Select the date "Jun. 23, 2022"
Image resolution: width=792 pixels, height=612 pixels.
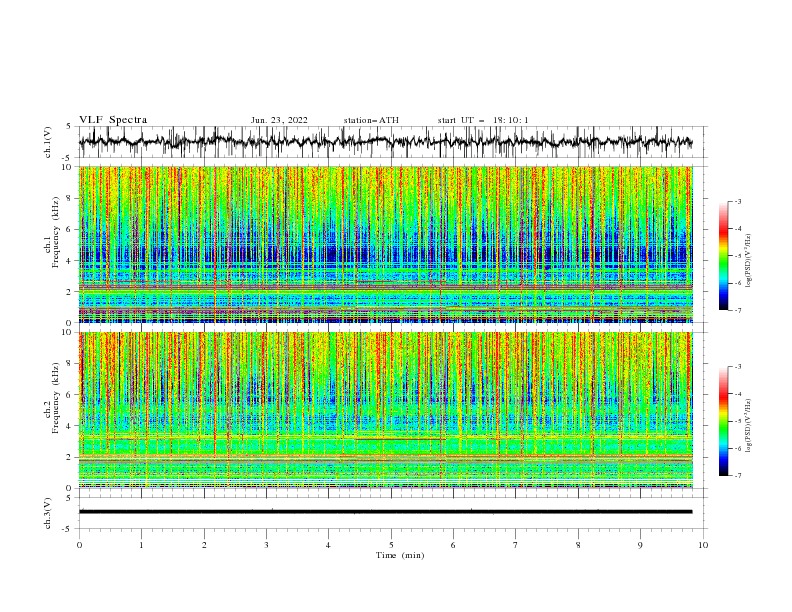pyautogui.click(x=279, y=120)
